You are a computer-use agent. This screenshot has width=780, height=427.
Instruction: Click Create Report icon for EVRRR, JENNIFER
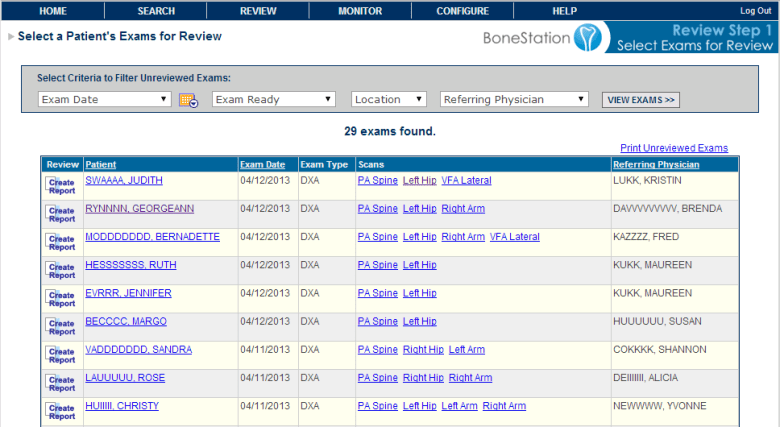click(x=61, y=297)
